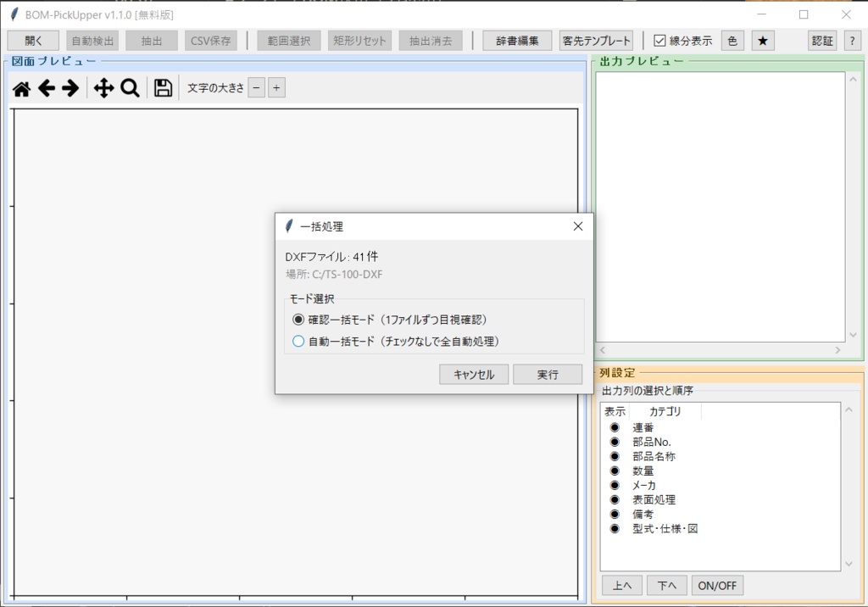This screenshot has height=607, width=868.
Task: Click the 範囲選択 button
Action: (x=289, y=41)
